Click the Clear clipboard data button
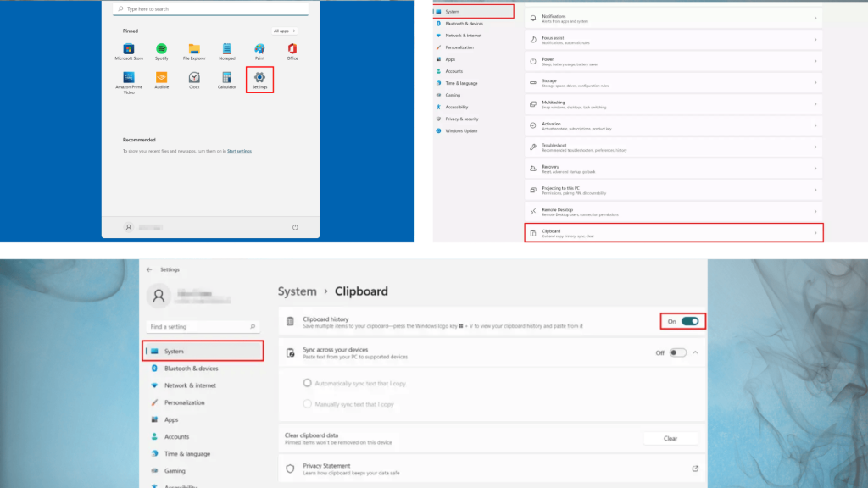Viewport: 868px width, 488px height. click(x=670, y=438)
